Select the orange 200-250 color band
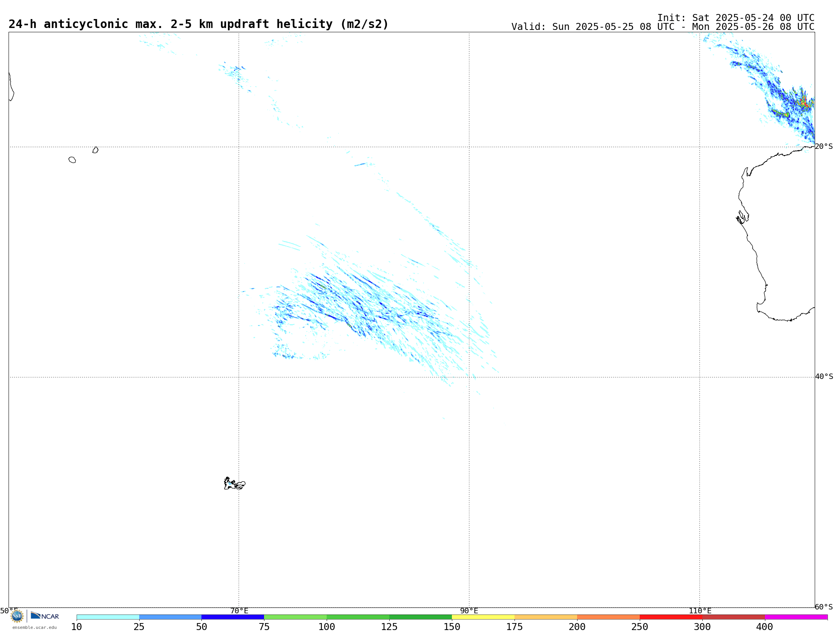Screen dimensions: 840x632 pyautogui.click(x=609, y=617)
